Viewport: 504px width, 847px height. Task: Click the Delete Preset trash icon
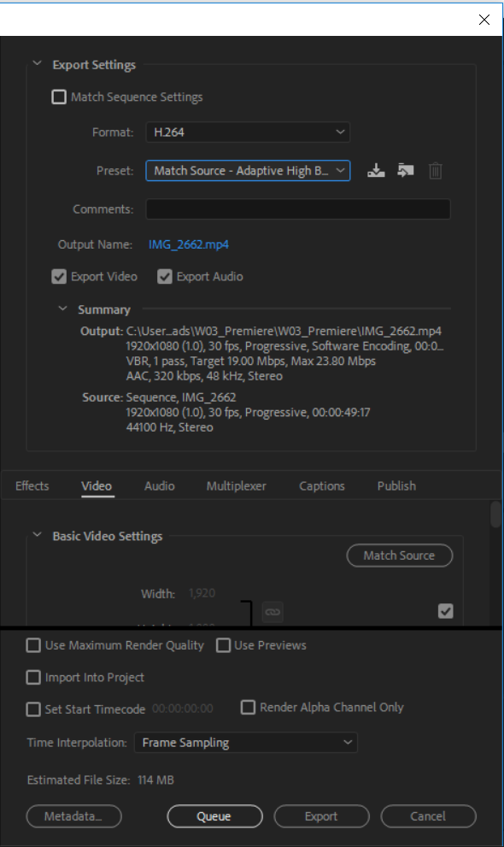436,171
